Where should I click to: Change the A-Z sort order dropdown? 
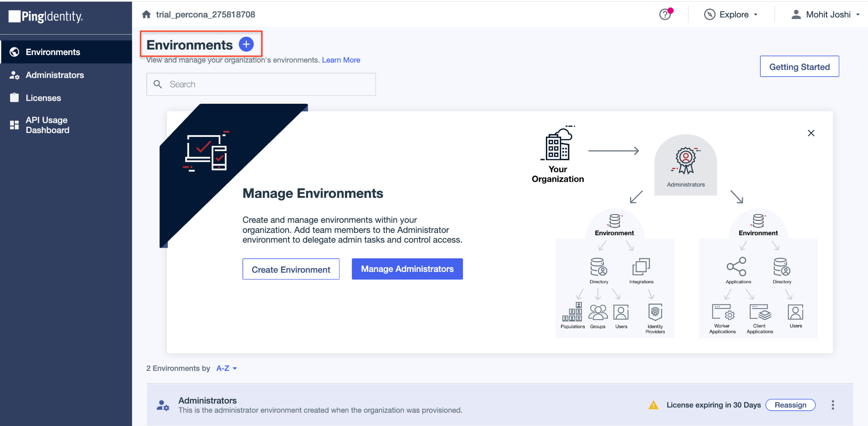[x=226, y=368]
